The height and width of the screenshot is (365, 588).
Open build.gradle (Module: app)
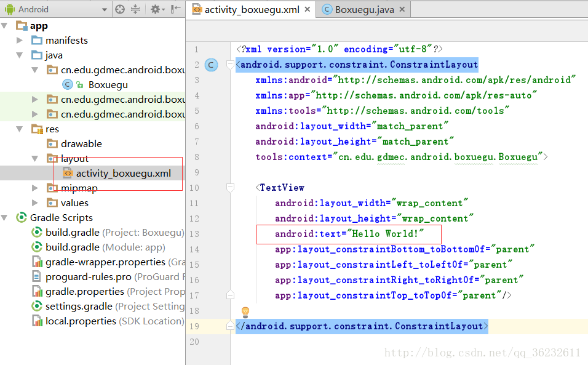[x=105, y=247]
